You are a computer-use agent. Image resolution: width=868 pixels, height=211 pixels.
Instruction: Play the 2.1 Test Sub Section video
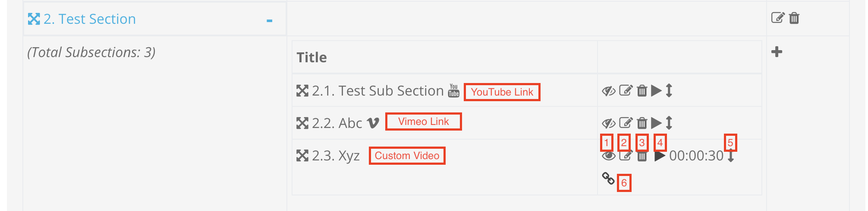point(656,90)
